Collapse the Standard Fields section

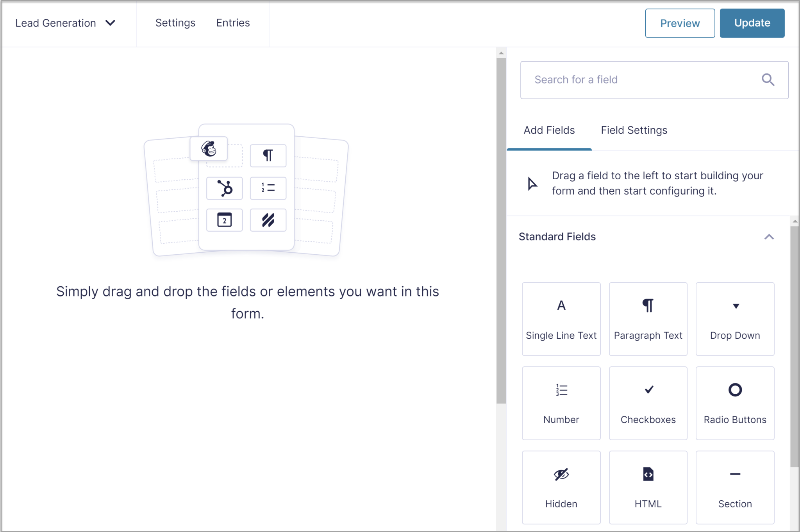[768, 237]
